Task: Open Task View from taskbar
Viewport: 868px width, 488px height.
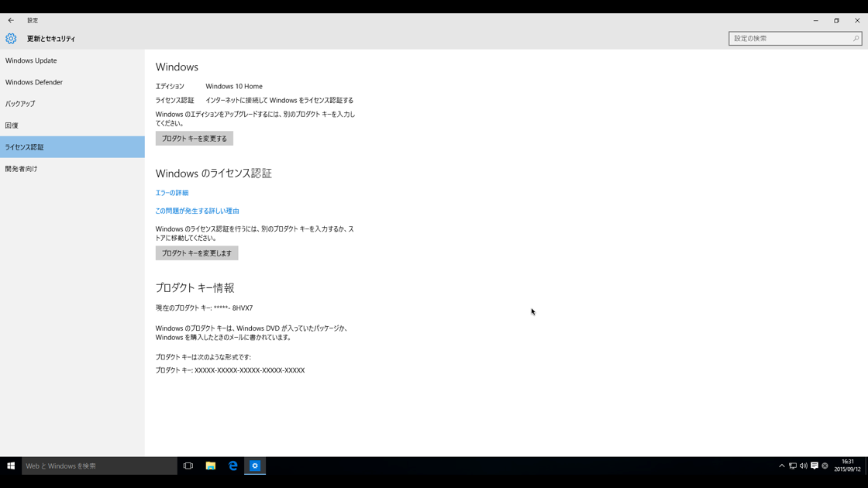Action: 188,466
